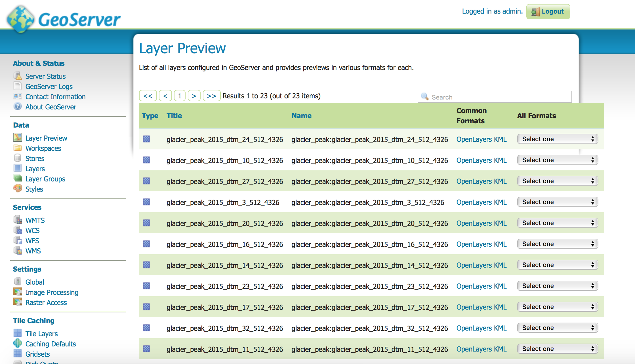Image resolution: width=635 pixels, height=364 pixels.
Task: Open All Formats dropdown for dtm_24 layer
Action: coord(558,139)
